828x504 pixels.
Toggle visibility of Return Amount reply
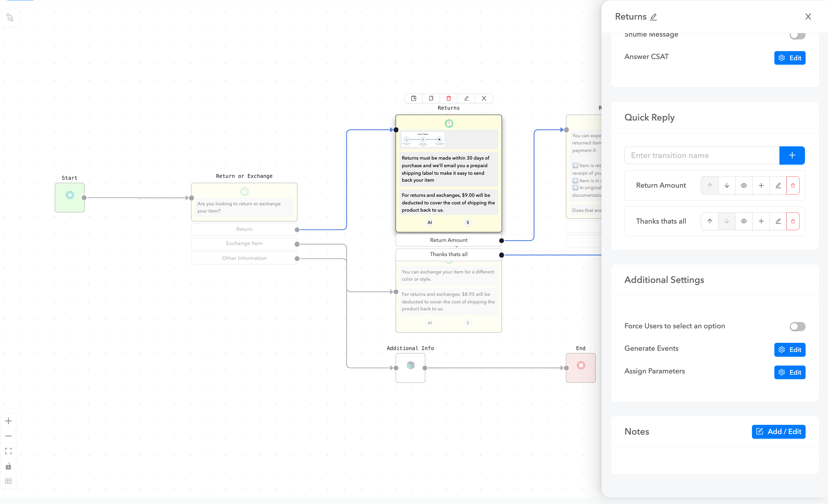(744, 185)
